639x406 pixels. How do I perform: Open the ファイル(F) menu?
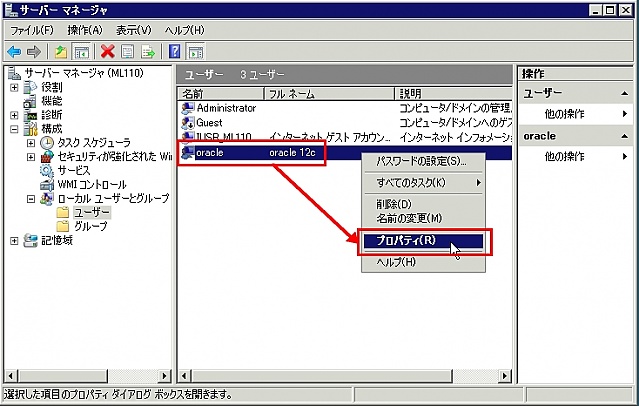click(32, 30)
